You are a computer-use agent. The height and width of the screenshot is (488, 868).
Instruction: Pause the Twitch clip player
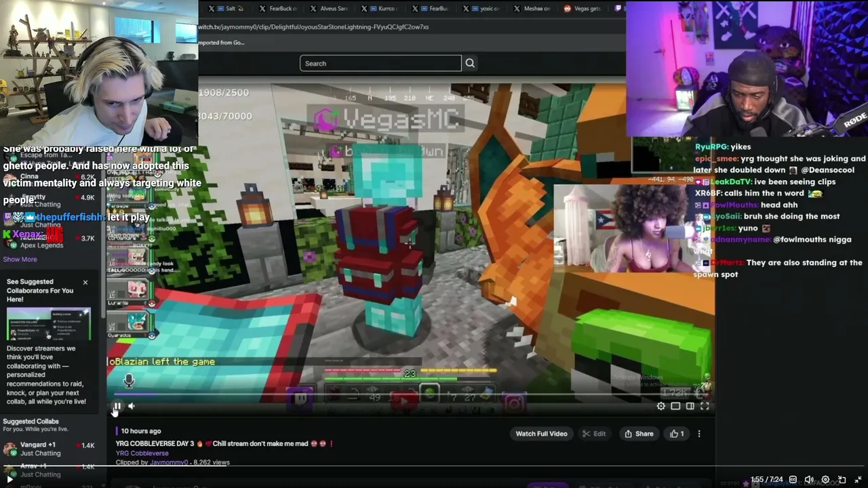pyautogui.click(x=117, y=407)
